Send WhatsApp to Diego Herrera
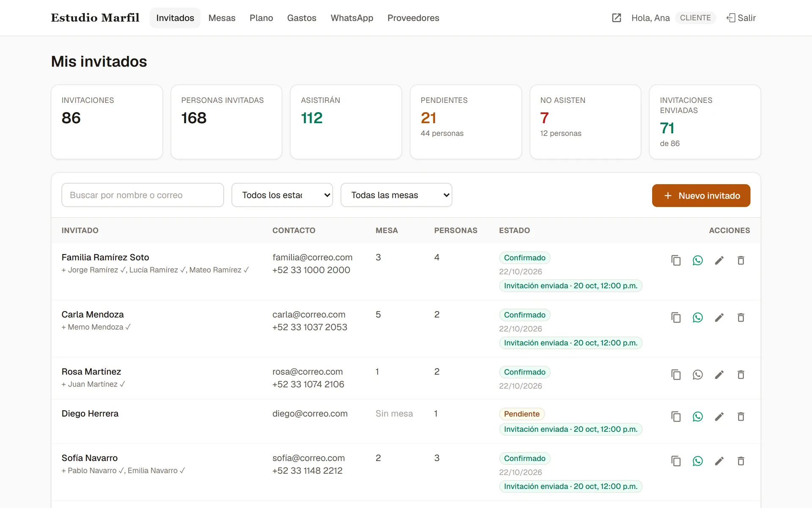 tap(697, 417)
